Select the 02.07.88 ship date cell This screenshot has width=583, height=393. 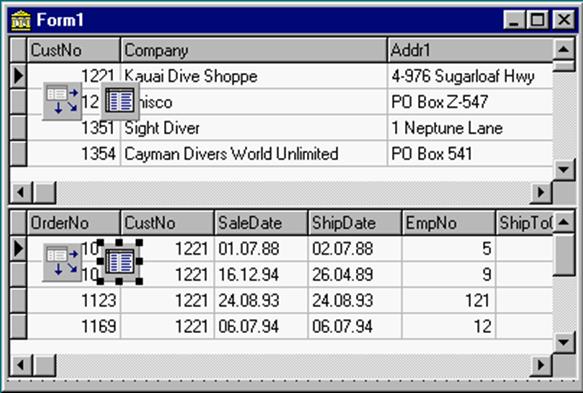click(x=355, y=248)
